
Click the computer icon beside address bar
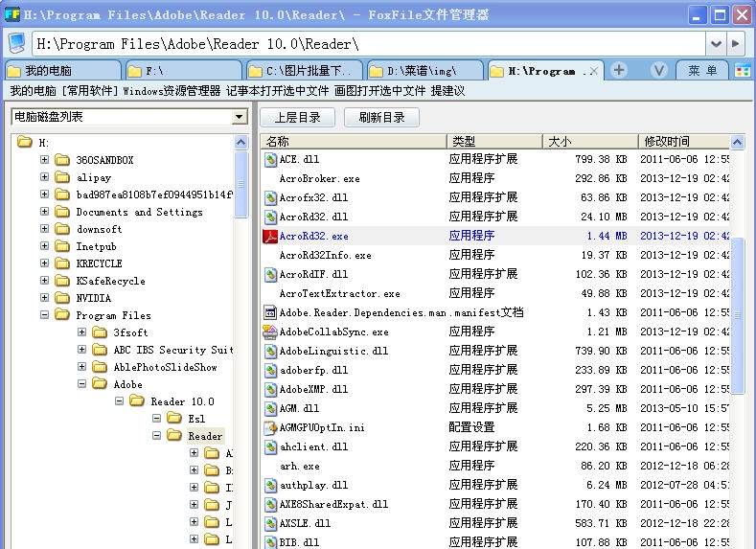pyautogui.click(x=17, y=44)
